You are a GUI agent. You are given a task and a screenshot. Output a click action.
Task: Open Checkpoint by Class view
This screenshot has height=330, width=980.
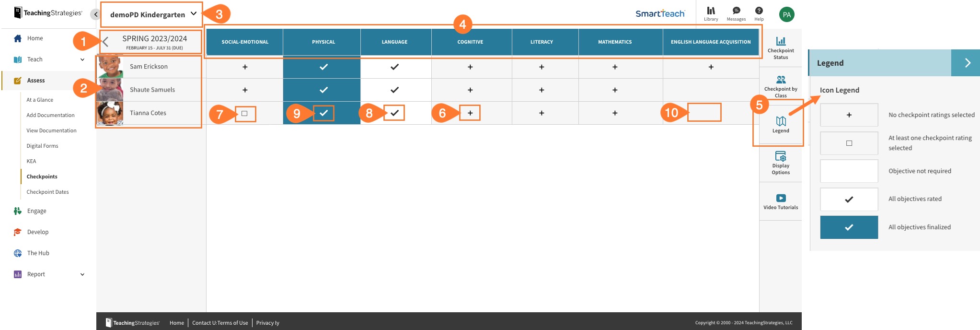click(781, 86)
